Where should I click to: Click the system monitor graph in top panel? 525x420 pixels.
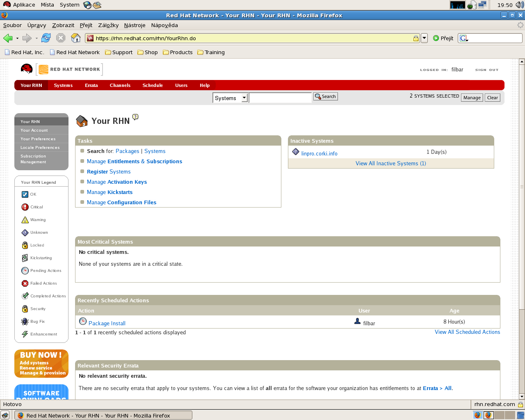pyautogui.click(x=458, y=5)
